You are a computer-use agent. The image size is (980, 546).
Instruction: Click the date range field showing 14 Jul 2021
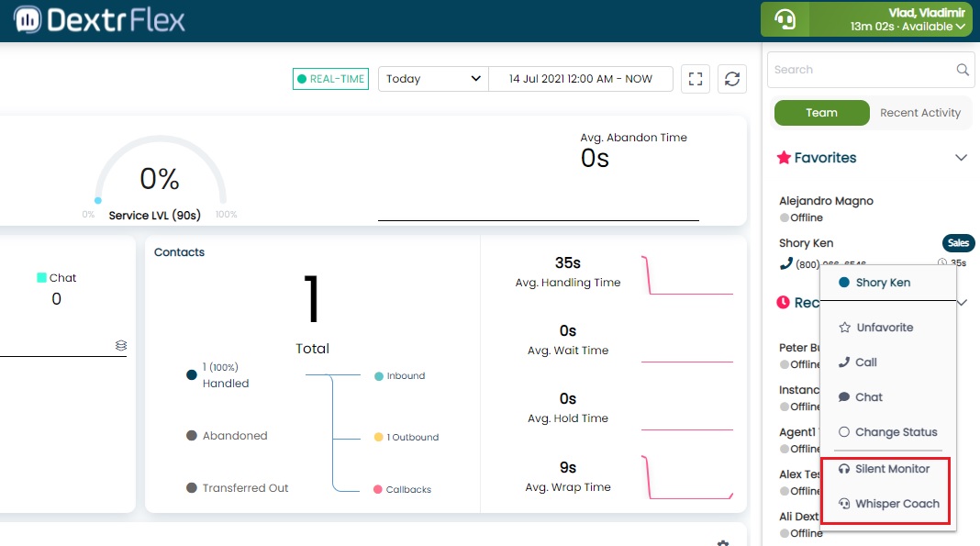click(x=581, y=79)
